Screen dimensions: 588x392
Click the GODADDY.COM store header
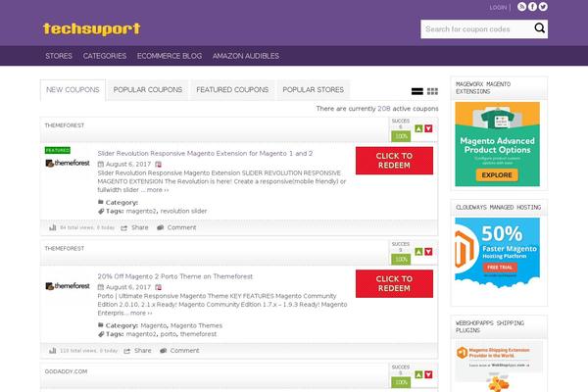click(66, 371)
